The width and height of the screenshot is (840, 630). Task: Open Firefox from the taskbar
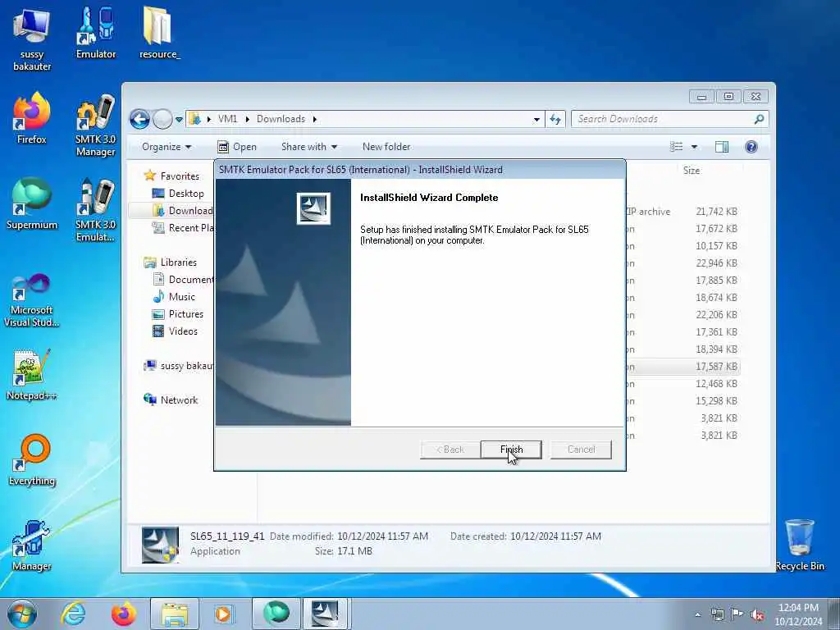click(124, 614)
